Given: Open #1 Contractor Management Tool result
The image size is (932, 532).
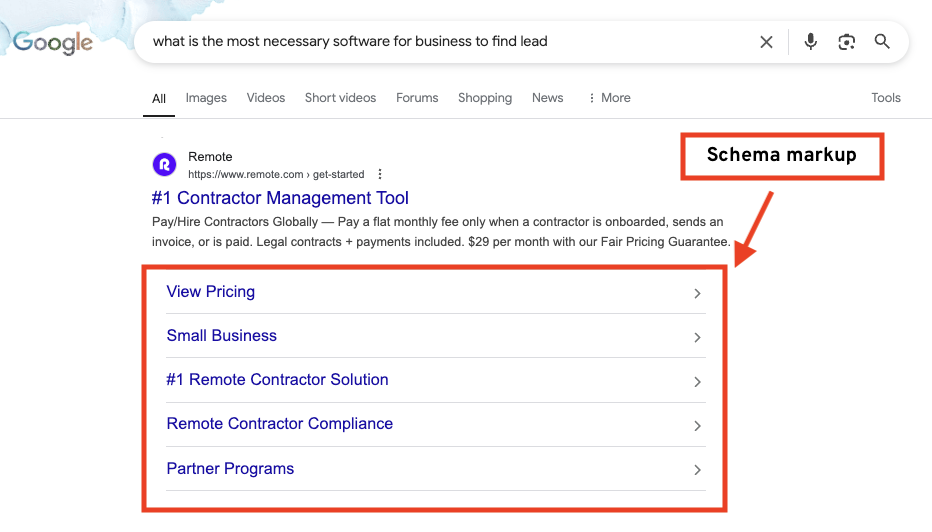Looking at the screenshot, I should [x=280, y=198].
